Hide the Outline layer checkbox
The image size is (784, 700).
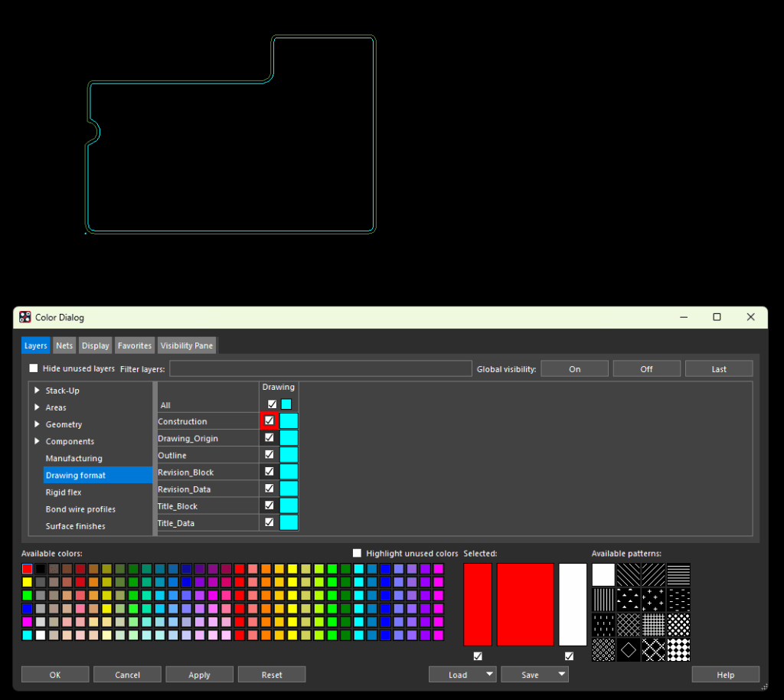(269, 454)
